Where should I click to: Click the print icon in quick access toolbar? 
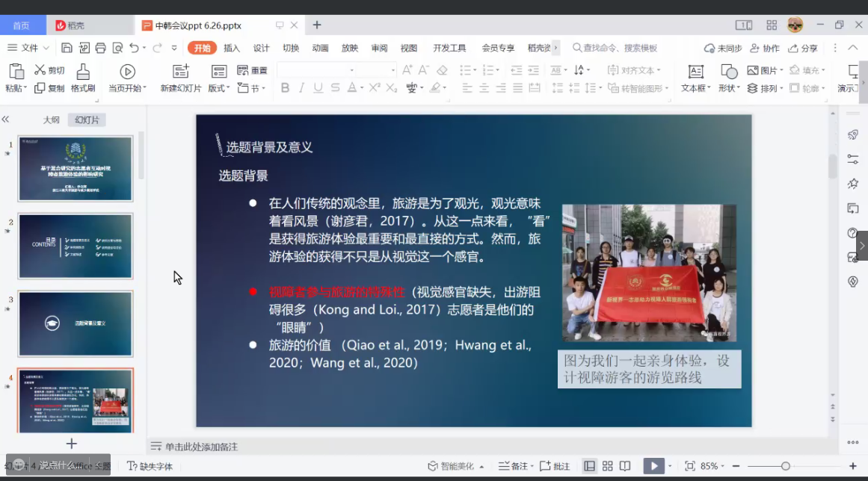pos(100,48)
